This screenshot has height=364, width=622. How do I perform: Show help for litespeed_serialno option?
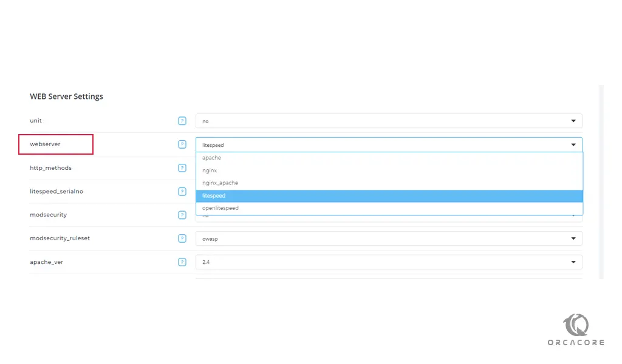point(182,192)
